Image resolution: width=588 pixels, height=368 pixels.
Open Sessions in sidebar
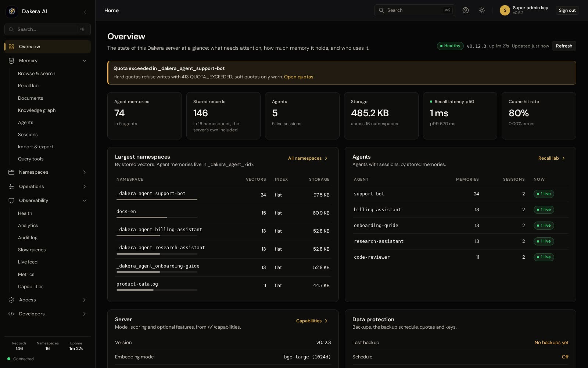28,135
